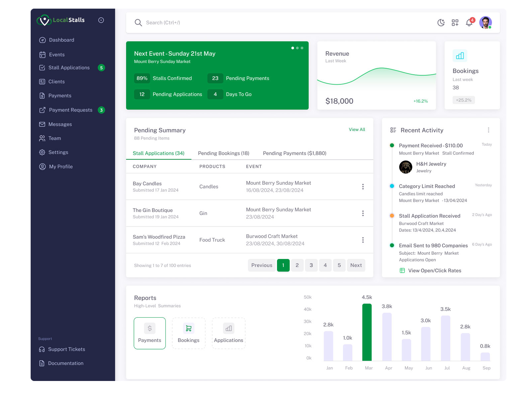Viewport: 532px width, 403px height.
Task: Switch to Pending Bookings (18) tab
Action: pos(223,153)
